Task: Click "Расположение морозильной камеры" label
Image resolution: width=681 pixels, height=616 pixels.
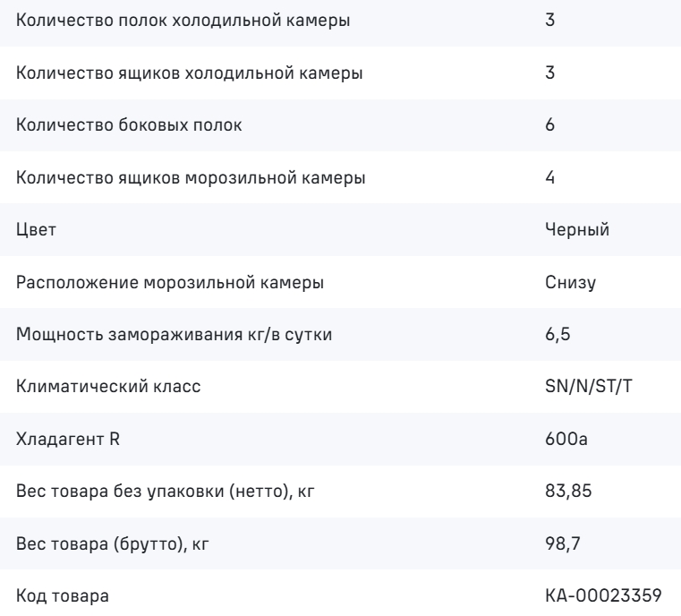Action: (170, 282)
